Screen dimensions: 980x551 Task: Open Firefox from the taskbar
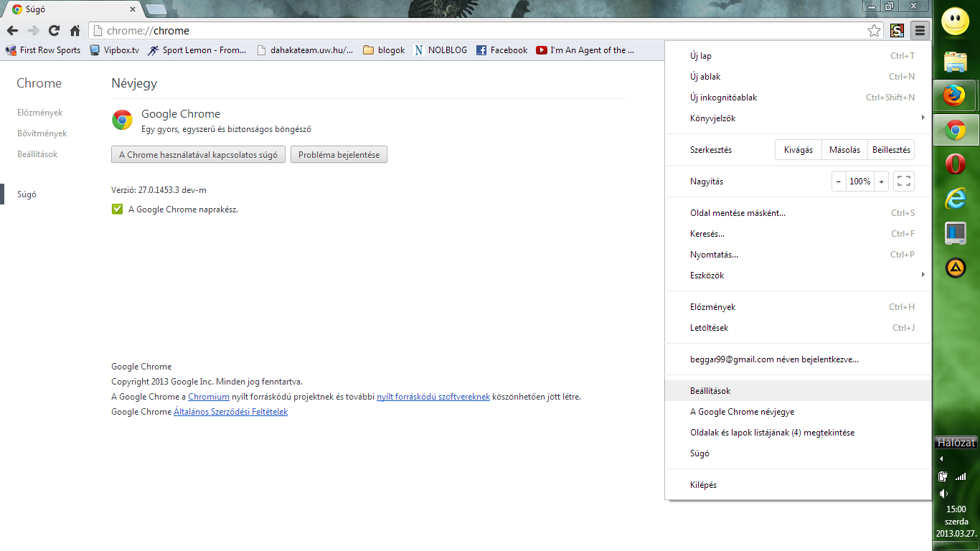point(956,95)
